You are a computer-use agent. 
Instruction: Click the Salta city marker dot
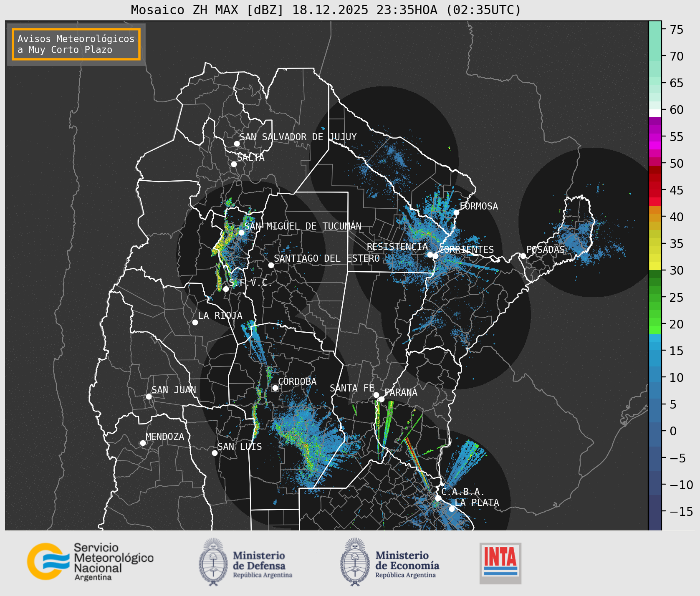point(234,164)
